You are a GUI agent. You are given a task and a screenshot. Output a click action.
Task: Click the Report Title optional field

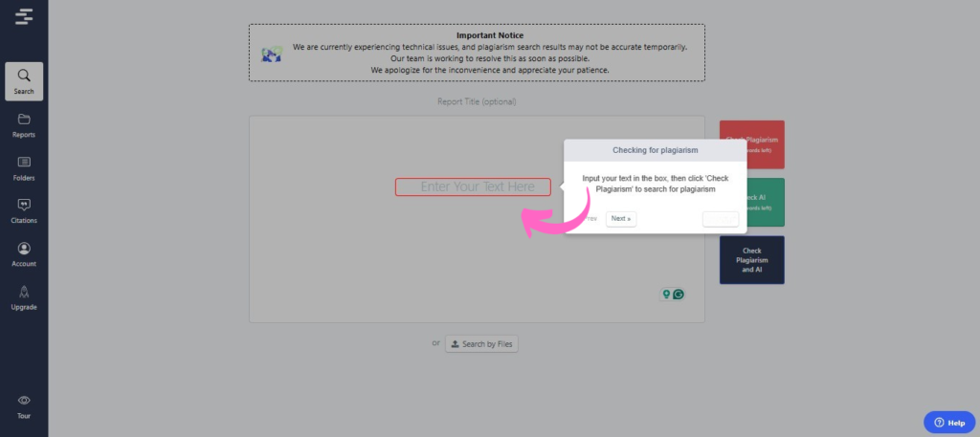pyautogui.click(x=477, y=101)
